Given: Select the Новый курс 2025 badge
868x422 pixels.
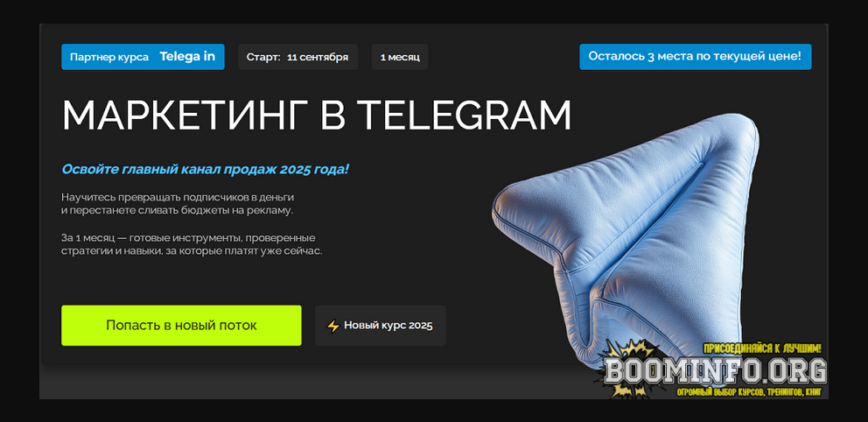Looking at the screenshot, I should [381, 326].
